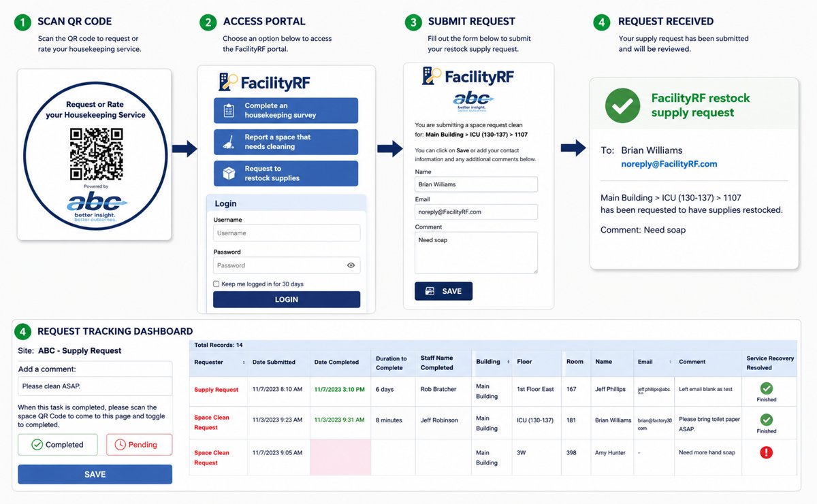
Task: Focus the Password field
Action: click(287, 265)
